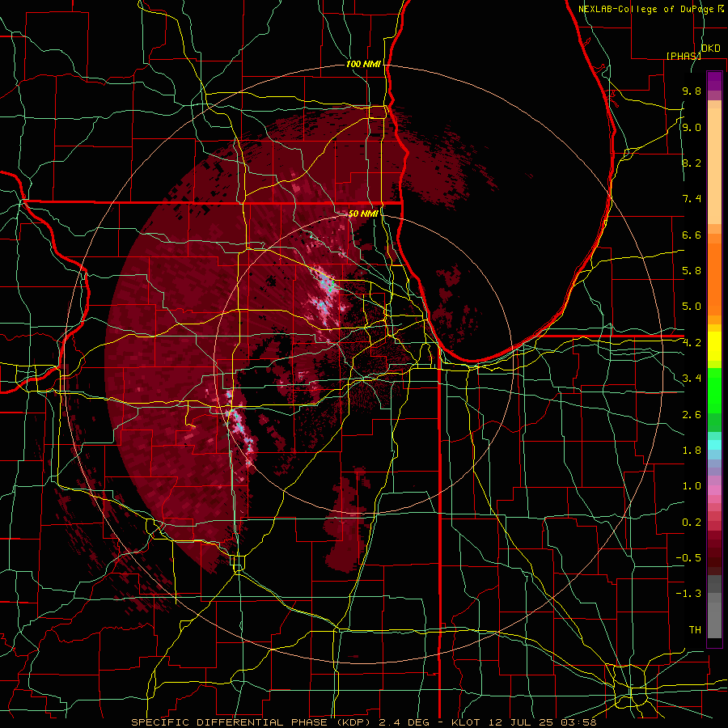Click the -0.5 value on the color scale

click(688, 558)
